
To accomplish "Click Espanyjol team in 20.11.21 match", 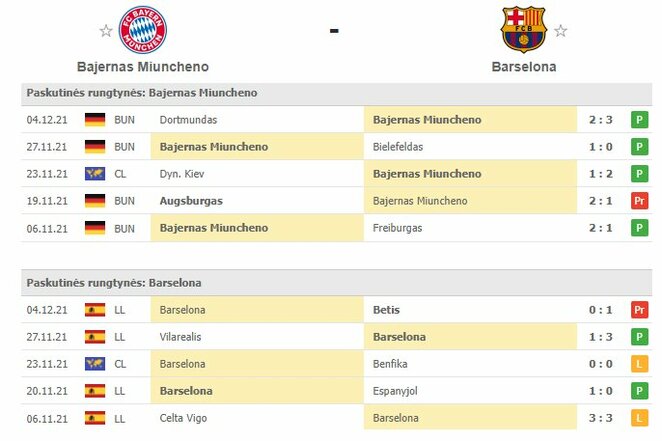I will pyautogui.click(x=399, y=391).
